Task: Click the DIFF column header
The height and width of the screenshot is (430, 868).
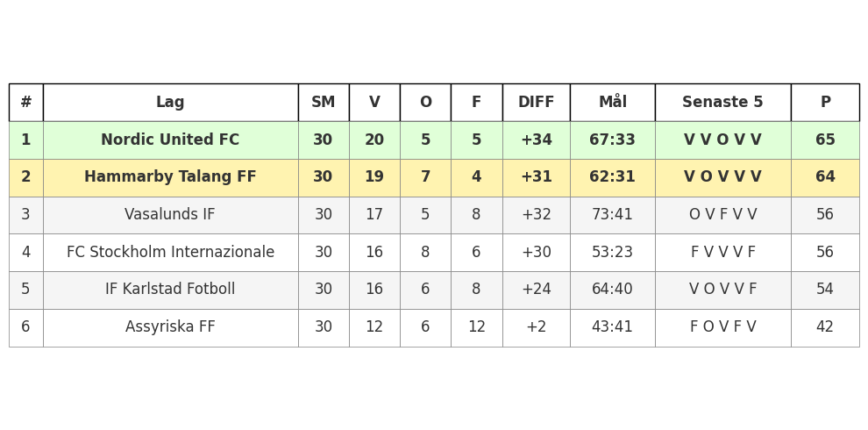Action: 536,103
